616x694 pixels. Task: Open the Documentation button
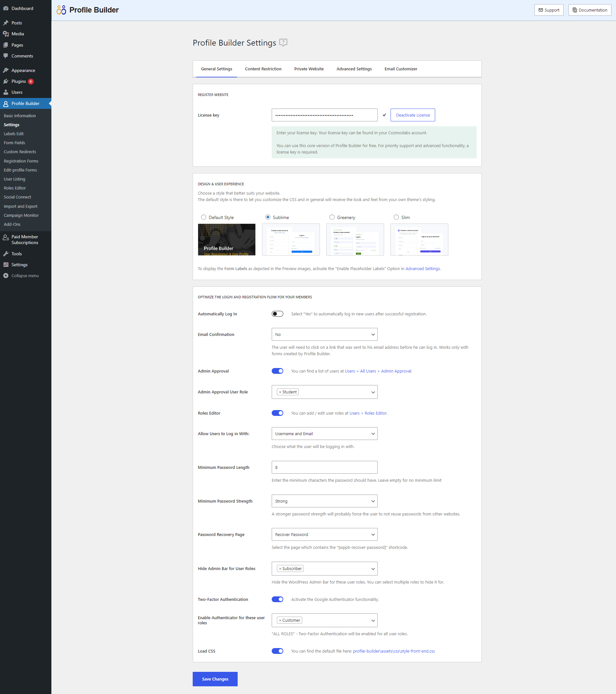tap(590, 10)
